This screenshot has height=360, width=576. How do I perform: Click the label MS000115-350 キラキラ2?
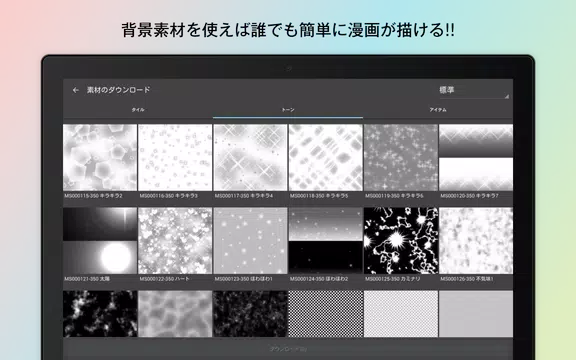tap(93, 196)
